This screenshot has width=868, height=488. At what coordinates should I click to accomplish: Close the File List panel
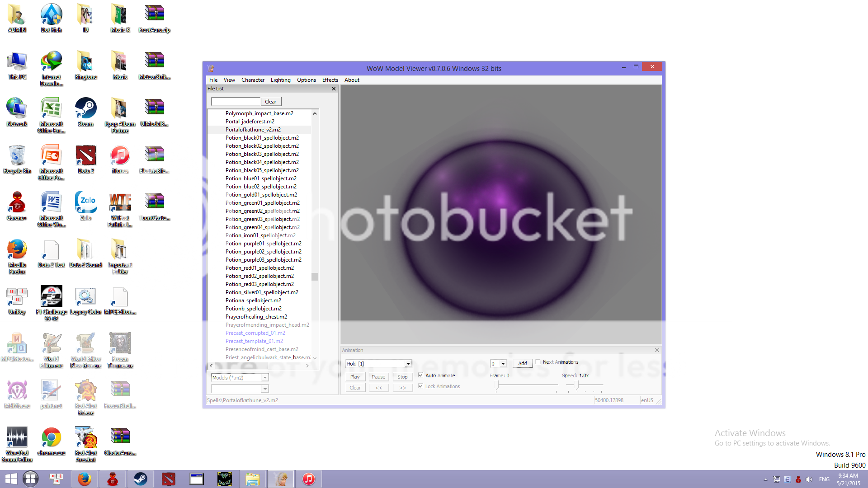(334, 89)
